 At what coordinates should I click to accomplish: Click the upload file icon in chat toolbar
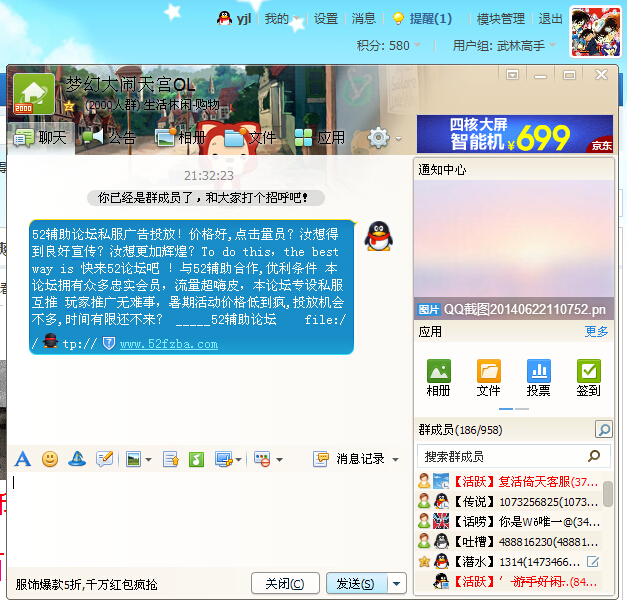click(171, 459)
